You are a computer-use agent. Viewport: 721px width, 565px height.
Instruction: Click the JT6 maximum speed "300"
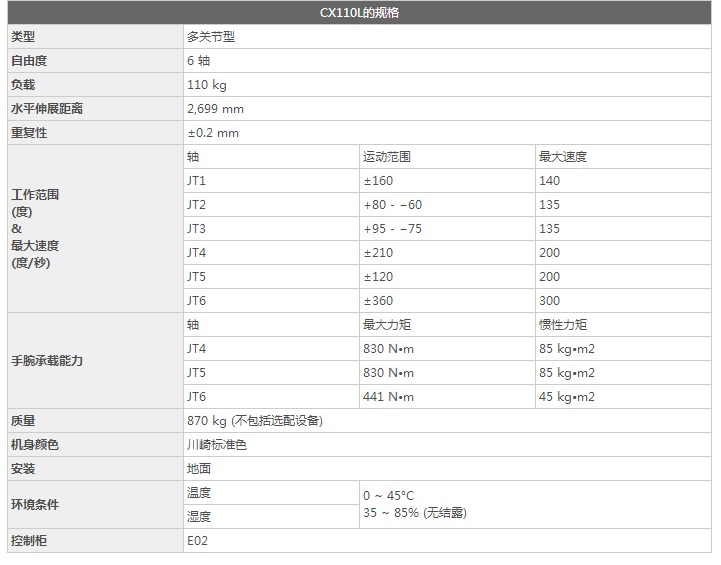coord(549,301)
